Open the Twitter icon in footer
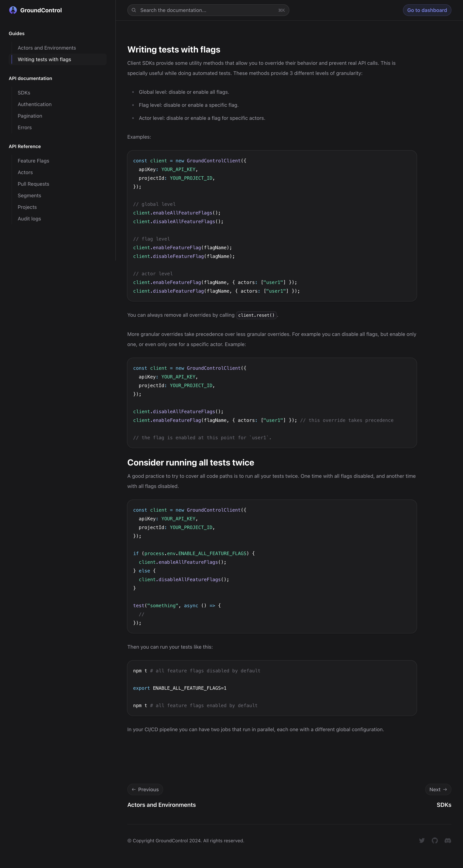 (422, 840)
